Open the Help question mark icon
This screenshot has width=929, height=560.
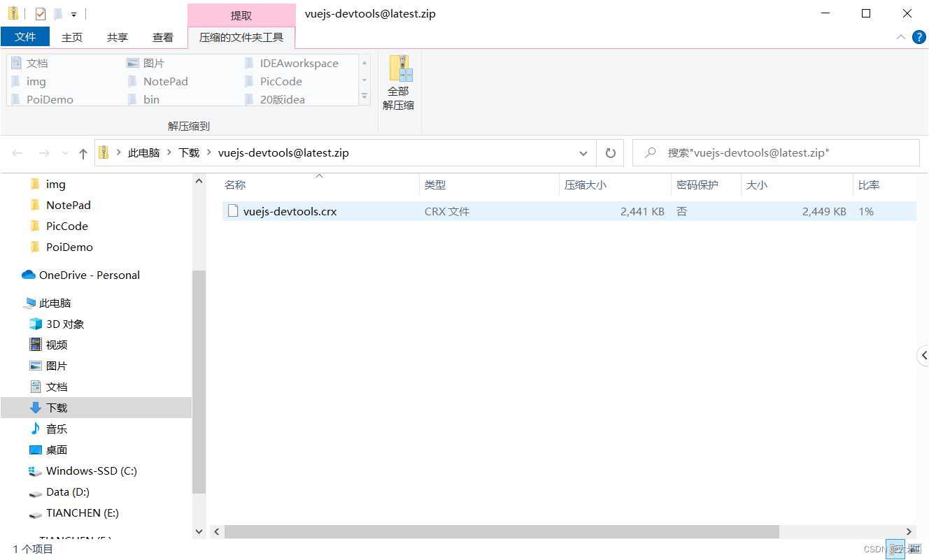[920, 37]
